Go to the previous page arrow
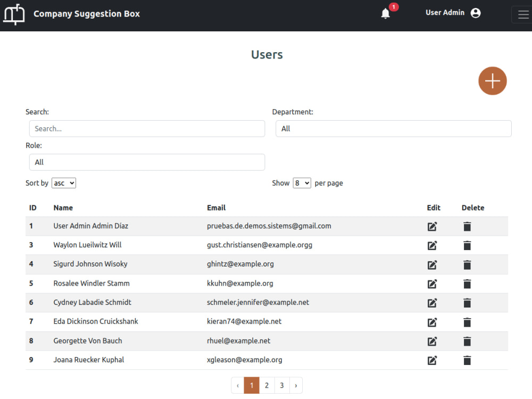Screen dimensions: 532x399 tap(237, 385)
